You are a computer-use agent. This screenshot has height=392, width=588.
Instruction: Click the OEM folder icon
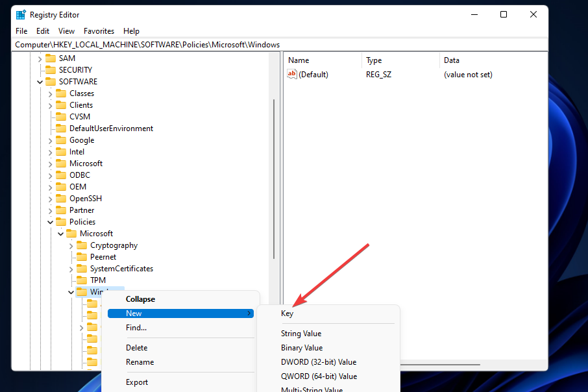[60, 186]
